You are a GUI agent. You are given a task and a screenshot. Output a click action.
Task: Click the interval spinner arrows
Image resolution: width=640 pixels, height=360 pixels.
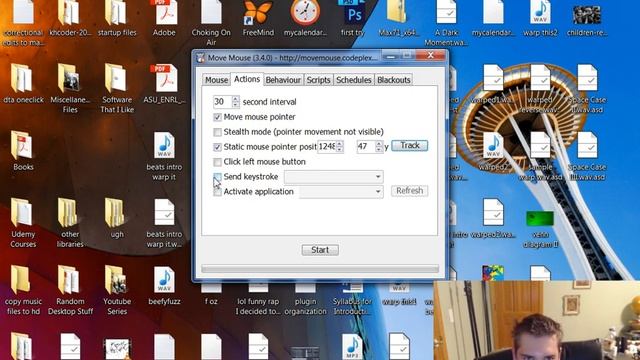click(236, 102)
